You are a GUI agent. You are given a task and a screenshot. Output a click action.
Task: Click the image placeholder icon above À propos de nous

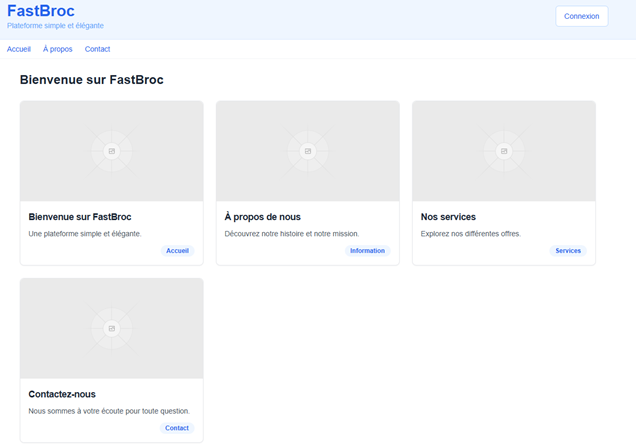pyautogui.click(x=308, y=151)
